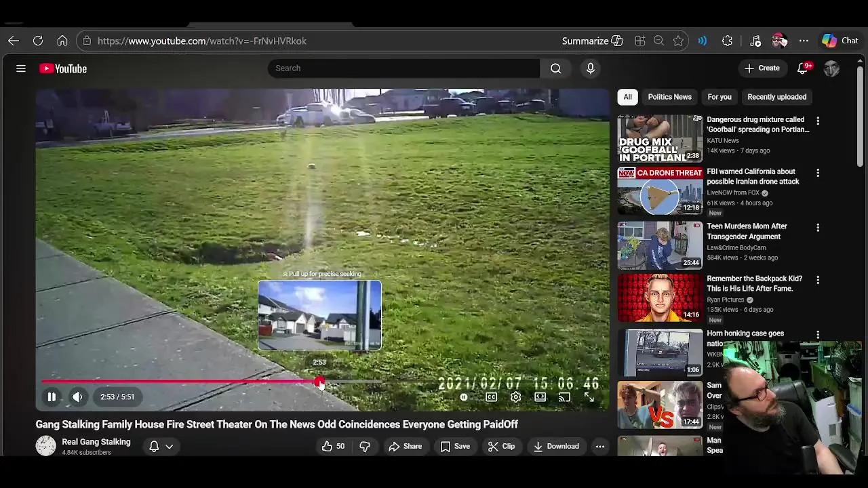Open YouTube hamburger guide menu
This screenshot has height=488, width=868.
tap(21, 68)
